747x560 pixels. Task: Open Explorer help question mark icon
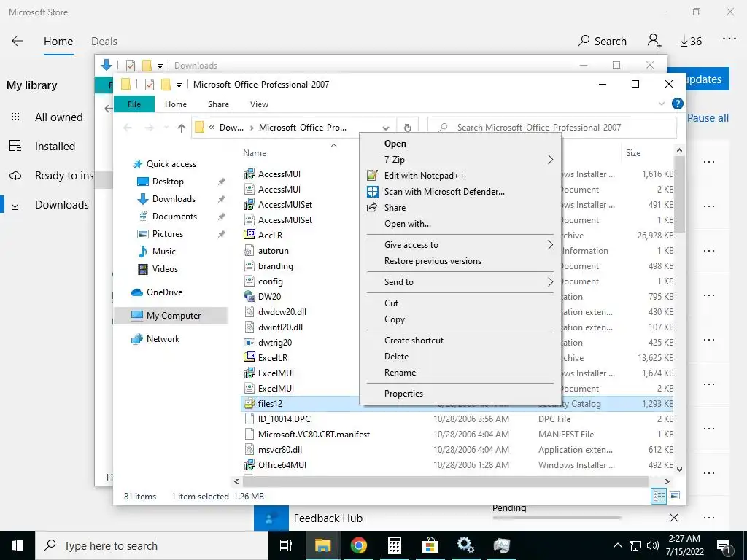[x=677, y=104]
